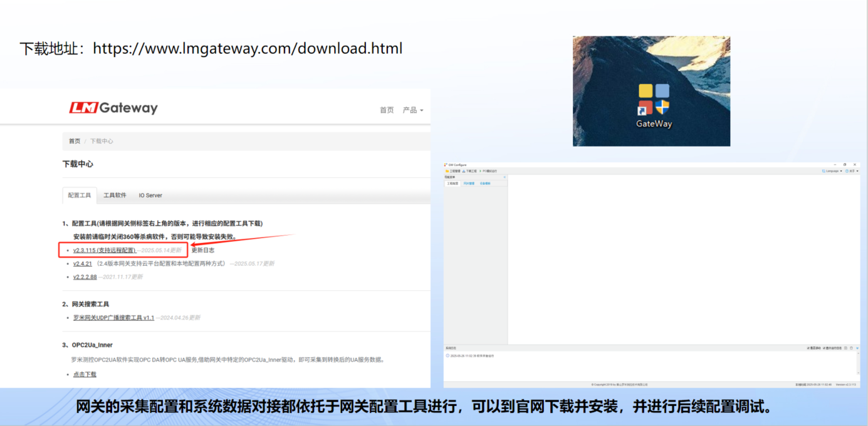Screen dimensions: 868x426
Task: Click the copy log icon
Action: [845, 348]
